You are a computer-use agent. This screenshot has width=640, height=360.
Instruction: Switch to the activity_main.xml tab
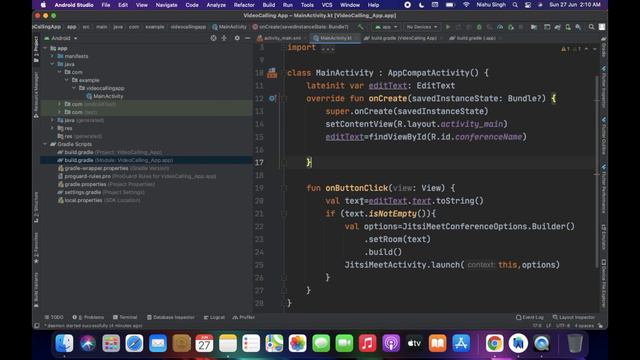click(x=282, y=38)
